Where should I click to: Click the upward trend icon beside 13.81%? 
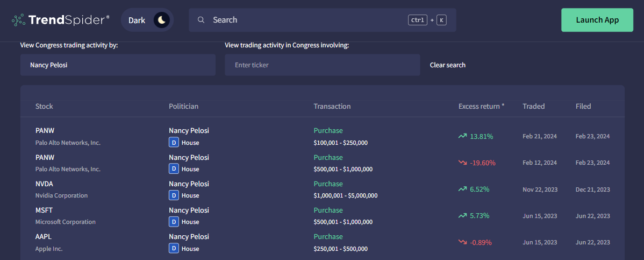(462, 136)
